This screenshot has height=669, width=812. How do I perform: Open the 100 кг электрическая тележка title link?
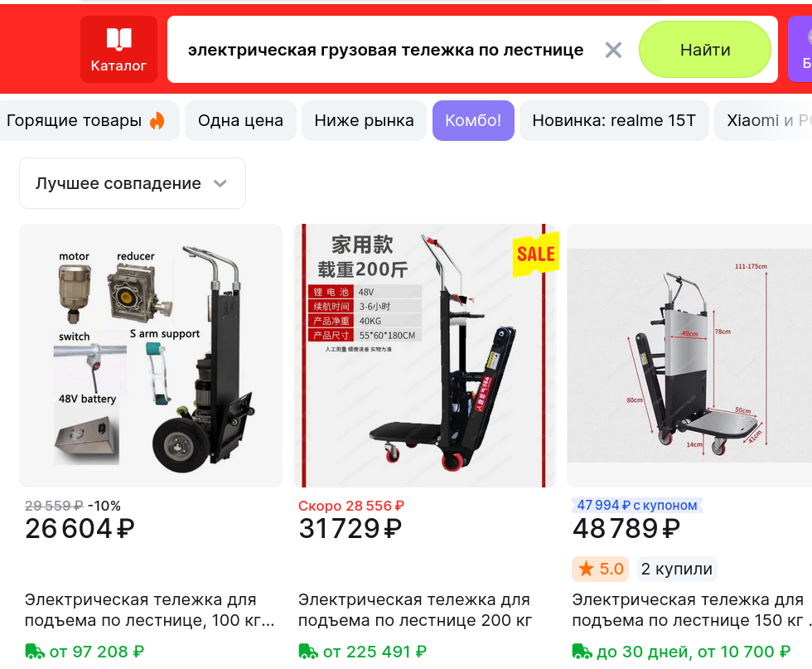(x=150, y=610)
